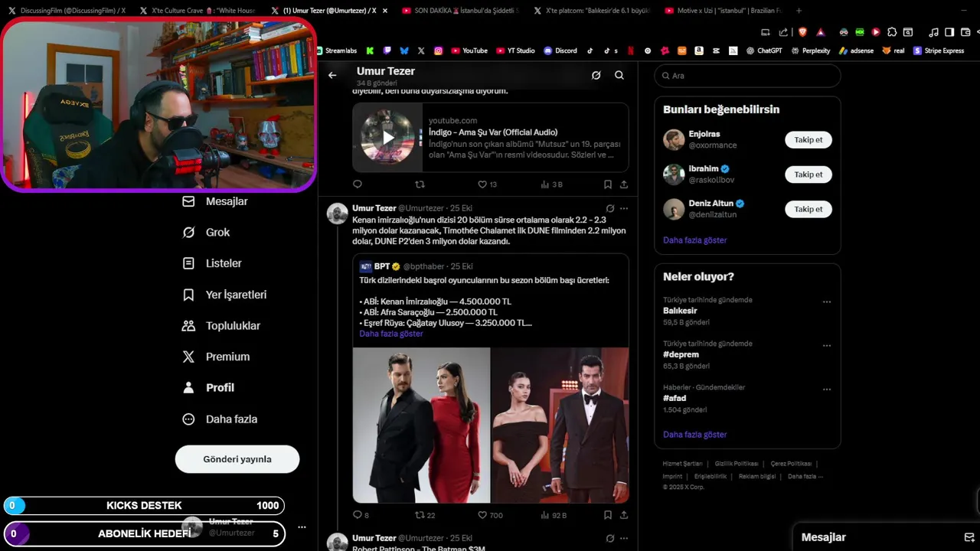This screenshot has height=551, width=980.
Task: Open the account switcher three-dot menu
Action: (x=302, y=527)
